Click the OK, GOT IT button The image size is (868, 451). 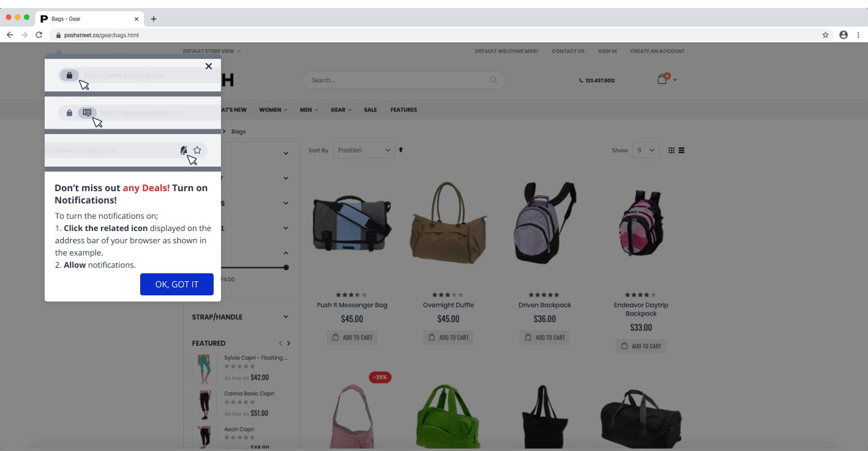point(177,284)
